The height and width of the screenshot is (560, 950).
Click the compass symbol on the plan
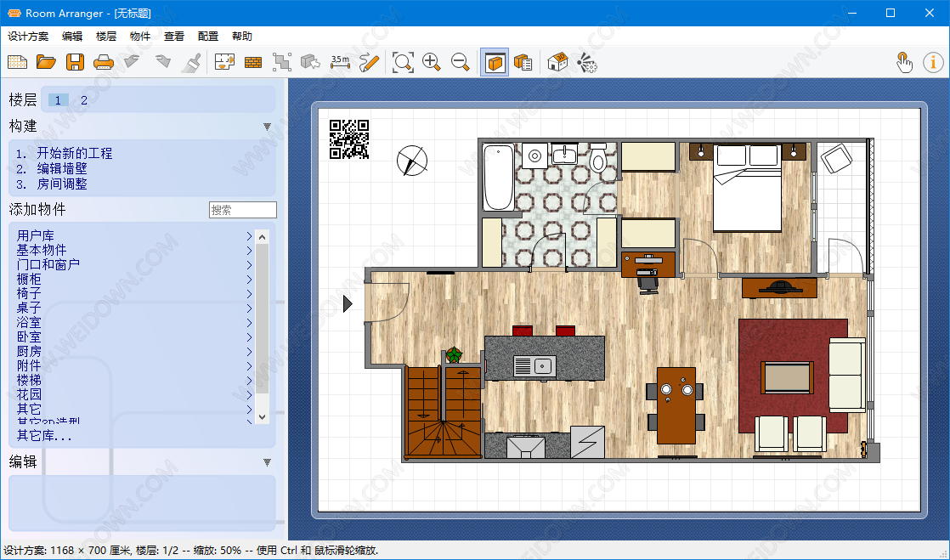[x=412, y=161]
